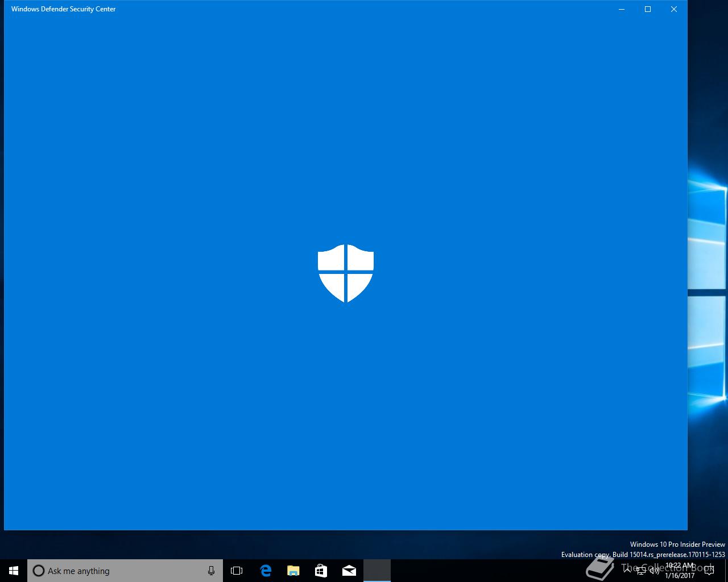Show hidden system tray icons chevron
This screenshot has height=582, width=728.
tap(628, 571)
